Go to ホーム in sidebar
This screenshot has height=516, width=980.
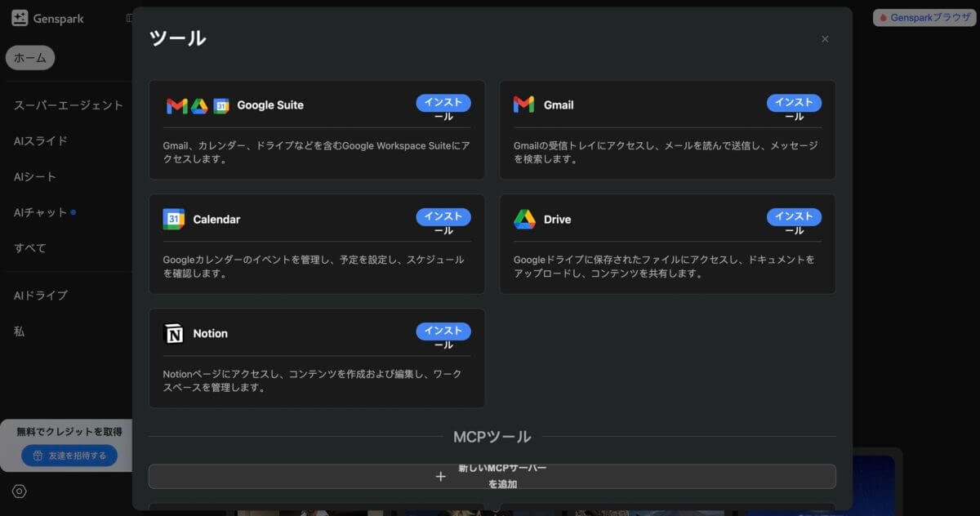tap(30, 58)
